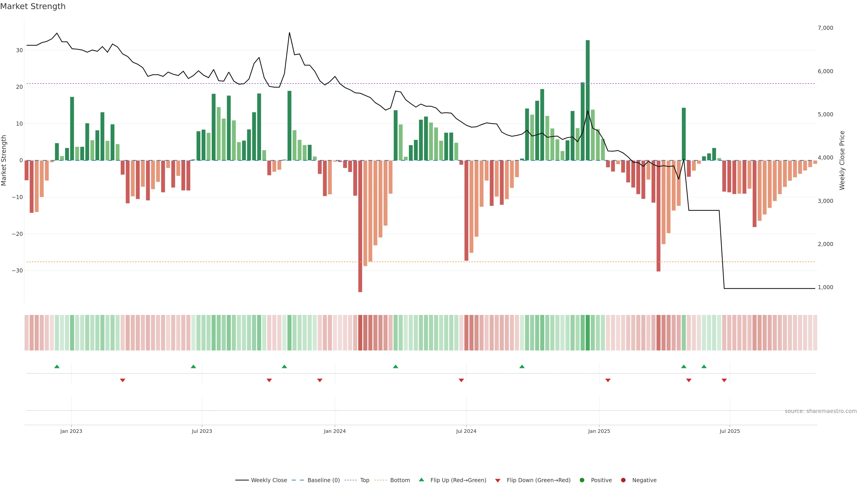The image size is (868, 488).
Task: Click the 7,000 price axis tick label
Action: (x=825, y=28)
